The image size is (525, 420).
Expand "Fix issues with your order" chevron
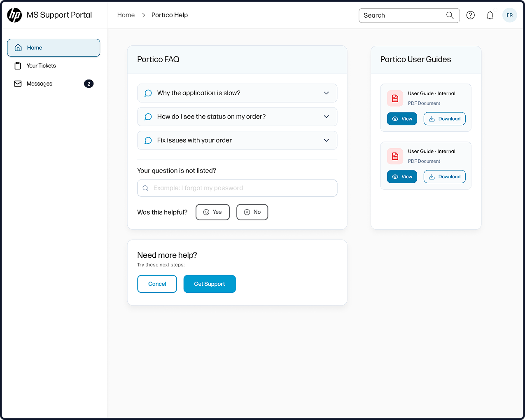[326, 140]
